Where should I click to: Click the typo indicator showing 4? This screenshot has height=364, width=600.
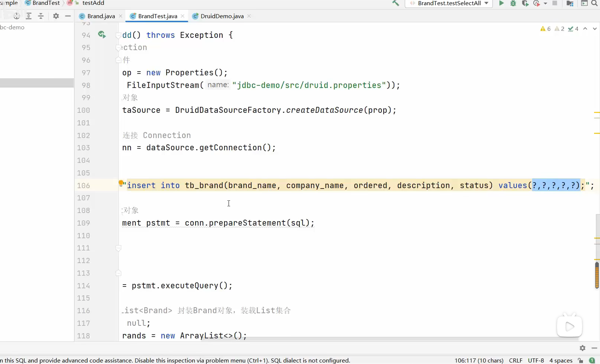(573, 29)
